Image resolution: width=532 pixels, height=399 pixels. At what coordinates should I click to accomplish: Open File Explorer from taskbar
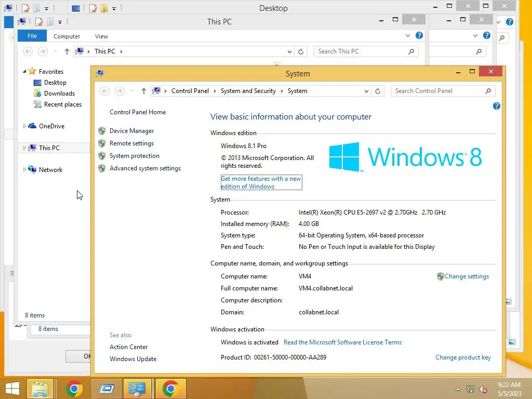coord(40,389)
